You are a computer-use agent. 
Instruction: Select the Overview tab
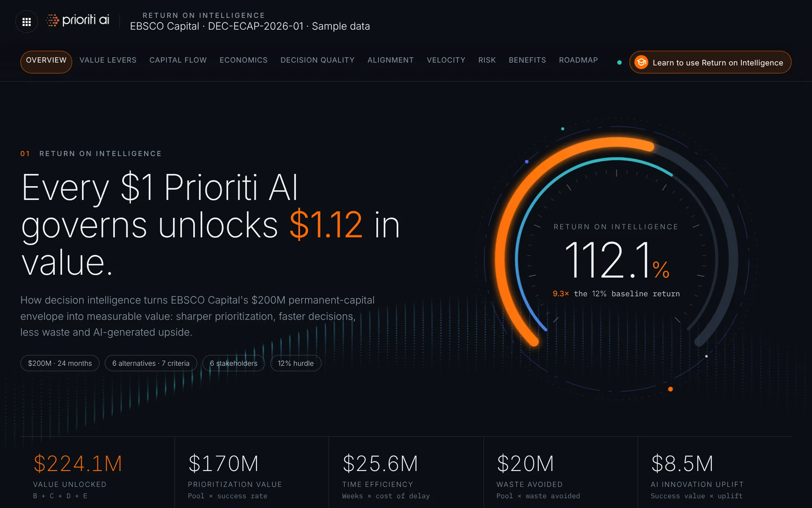[46, 62]
